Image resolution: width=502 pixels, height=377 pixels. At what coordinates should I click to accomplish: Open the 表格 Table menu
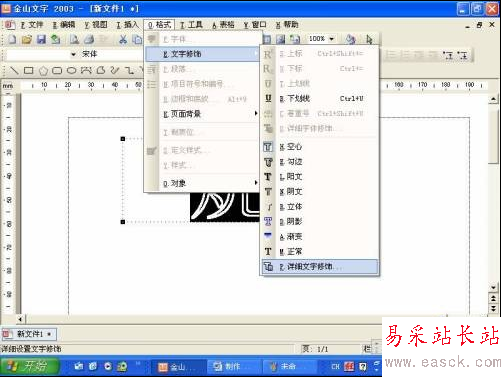point(223,25)
